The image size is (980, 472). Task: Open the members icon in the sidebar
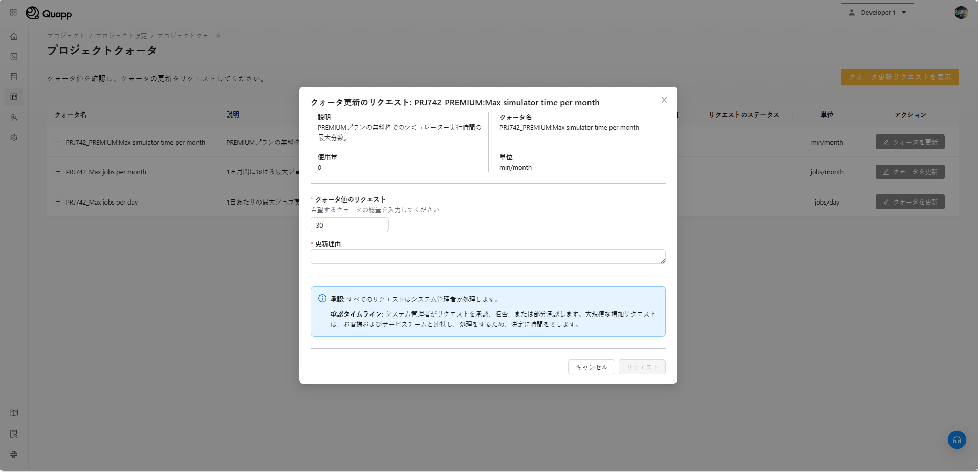pos(14,117)
